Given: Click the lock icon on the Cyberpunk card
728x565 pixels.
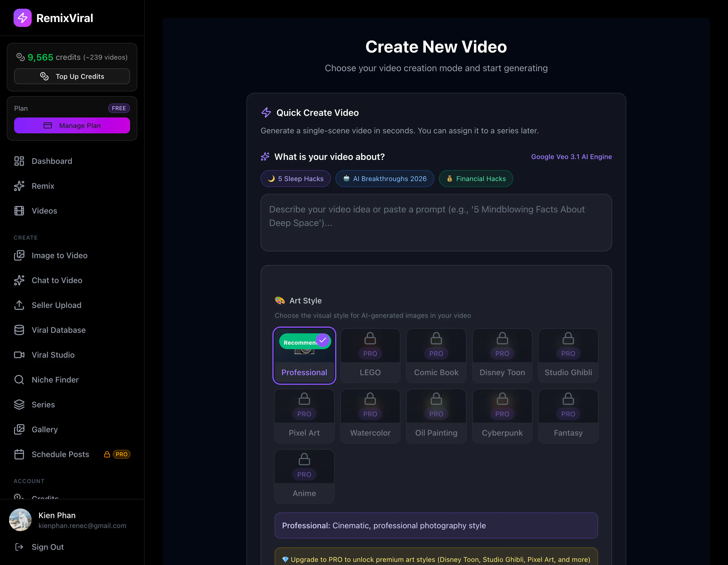Looking at the screenshot, I should [502, 399].
